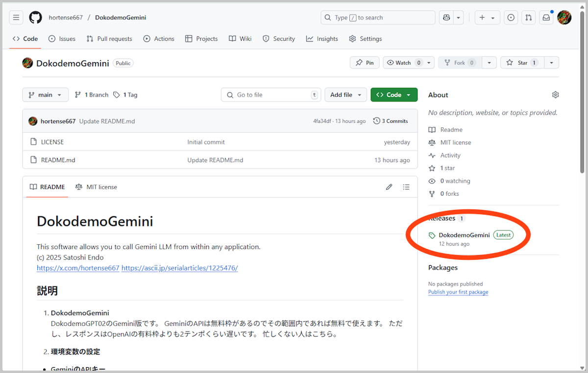The width and height of the screenshot is (588, 373).
Task: Open the main branch selector dropdown
Action: click(x=45, y=95)
